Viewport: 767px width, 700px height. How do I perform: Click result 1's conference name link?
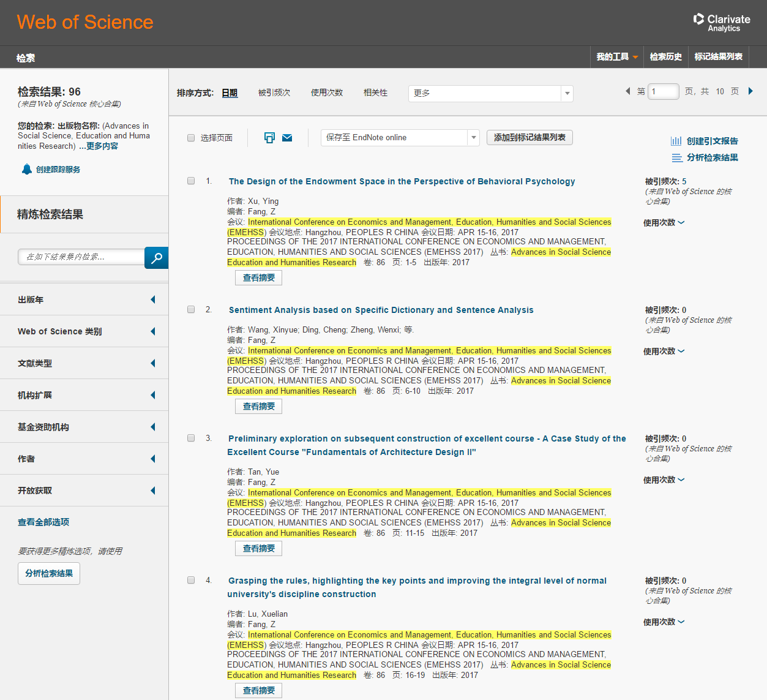click(x=419, y=227)
